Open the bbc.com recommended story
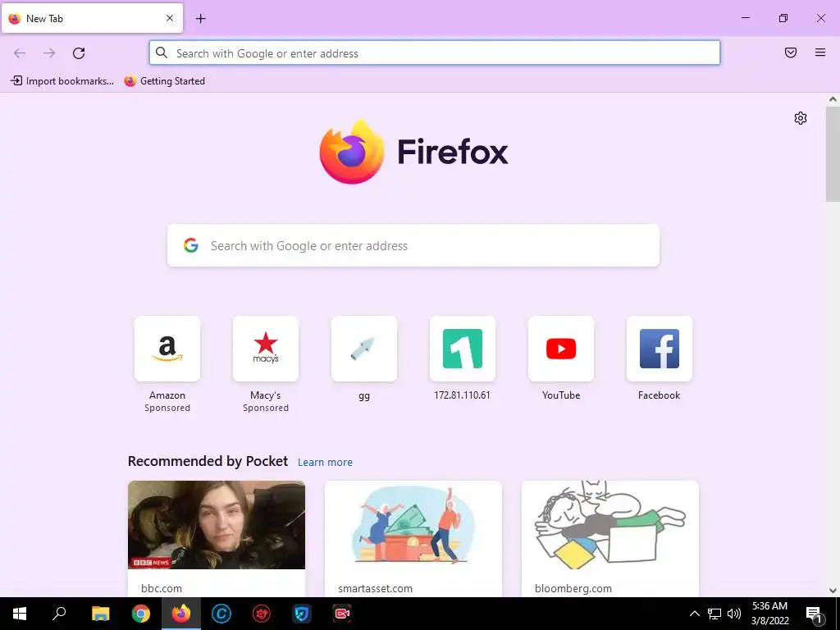Image resolution: width=840 pixels, height=630 pixels. [x=217, y=538]
